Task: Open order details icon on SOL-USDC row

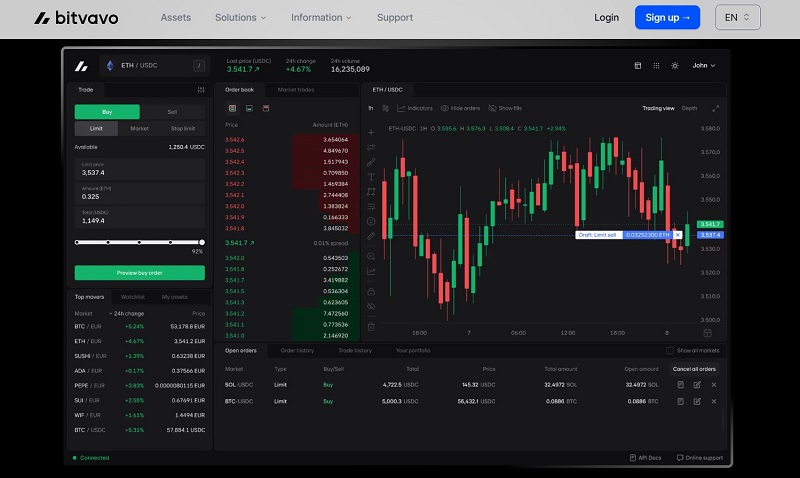Action: (680, 385)
